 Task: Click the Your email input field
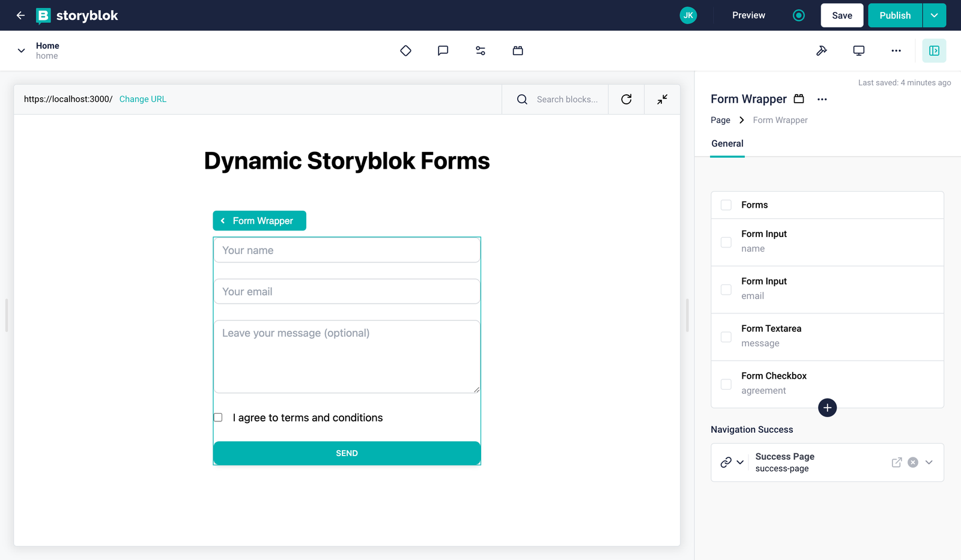[347, 292]
